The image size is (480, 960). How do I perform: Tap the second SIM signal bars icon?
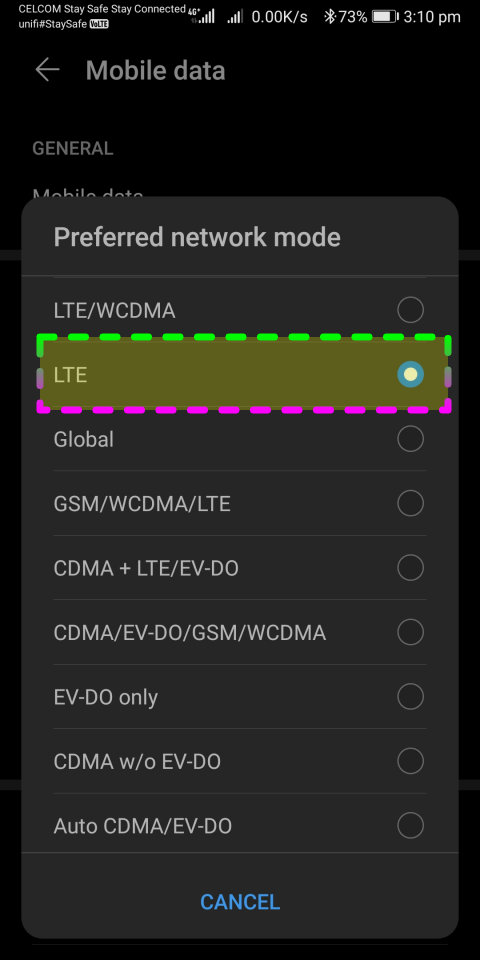click(235, 17)
